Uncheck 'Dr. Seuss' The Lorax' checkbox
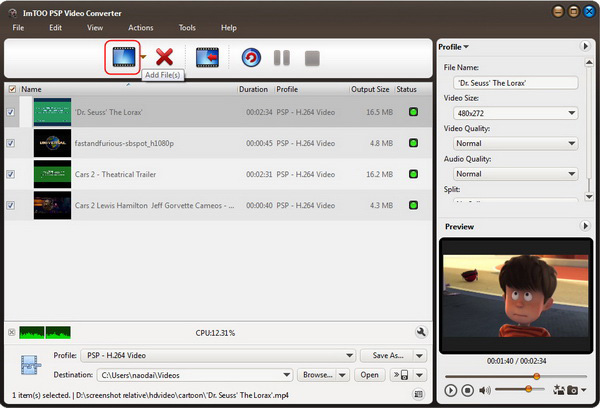The height and width of the screenshot is (408, 600). pyautogui.click(x=11, y=112)
